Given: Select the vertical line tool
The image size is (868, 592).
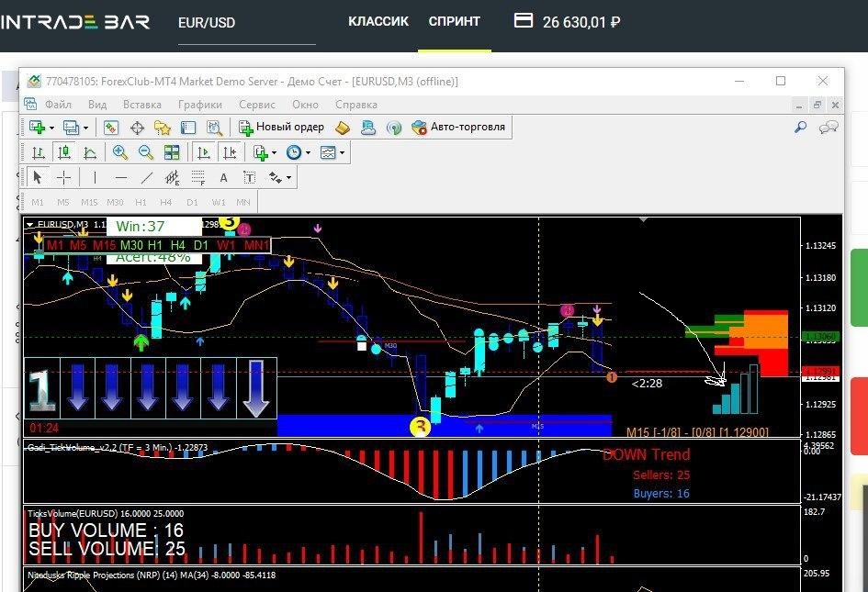Looking at the screenshot, I should click(95, 178).
